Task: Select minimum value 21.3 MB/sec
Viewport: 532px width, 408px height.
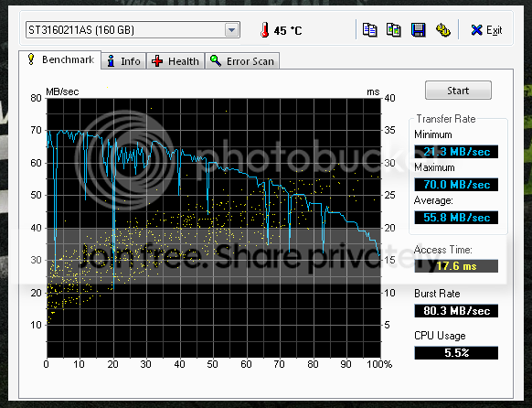Action: 456,151
